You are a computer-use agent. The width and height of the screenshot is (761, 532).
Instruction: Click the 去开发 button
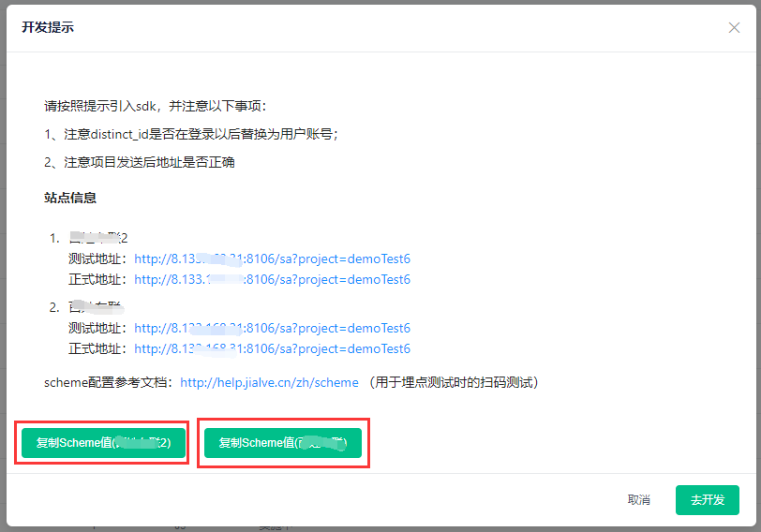(x=708, y=499)
